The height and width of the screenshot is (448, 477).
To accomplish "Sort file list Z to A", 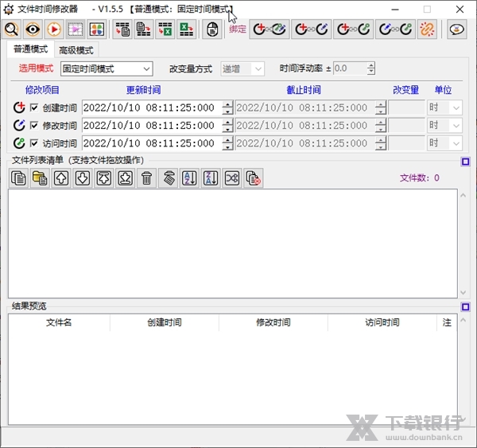I will pyautogui.click(x=211, y=178).
